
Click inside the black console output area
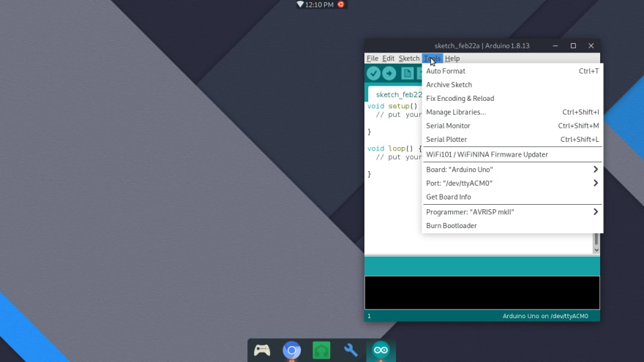click(x=482, y=293)
